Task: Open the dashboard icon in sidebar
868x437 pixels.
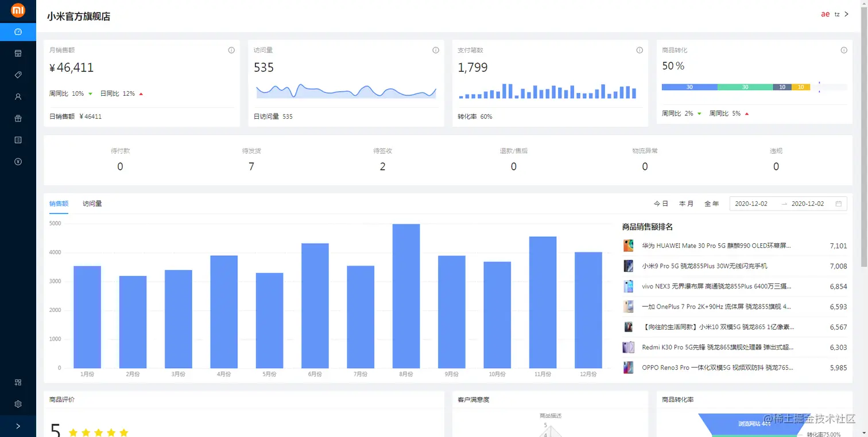Action: [x=18, y=32]
